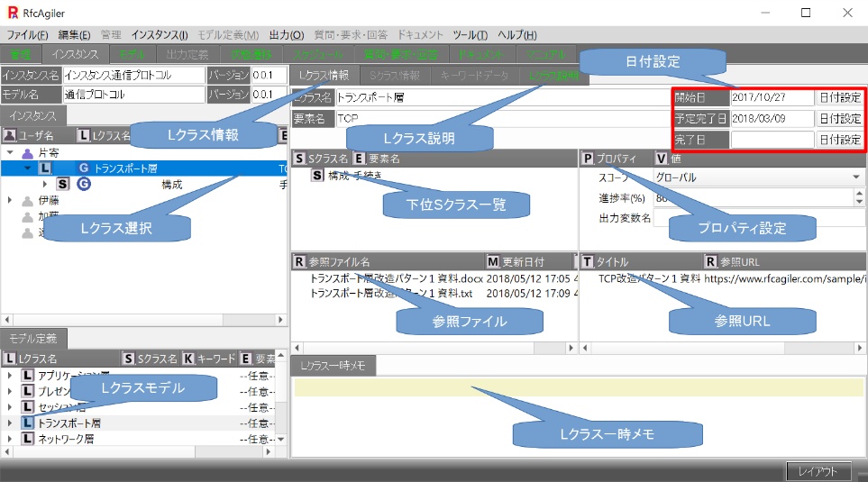This screenshot has width=868, height=482.
Task: Open the スコープ dropdown showing グローバル
Action: point(856,177)
